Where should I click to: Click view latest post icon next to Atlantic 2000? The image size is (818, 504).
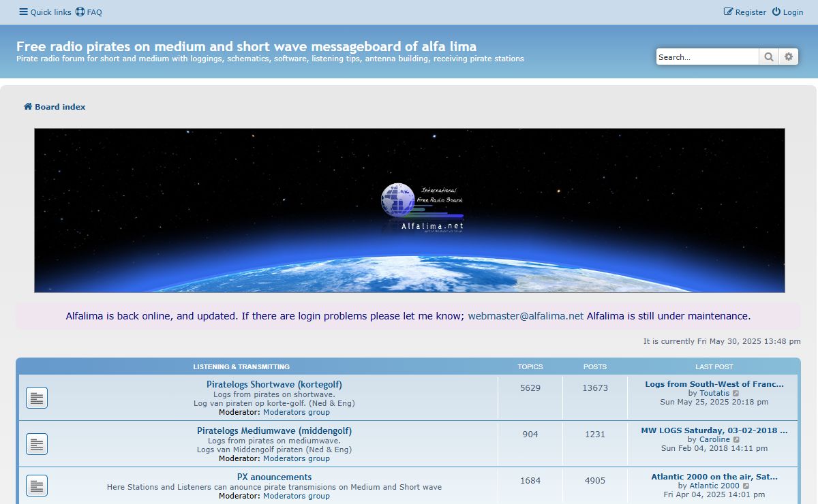pos(746,486)
